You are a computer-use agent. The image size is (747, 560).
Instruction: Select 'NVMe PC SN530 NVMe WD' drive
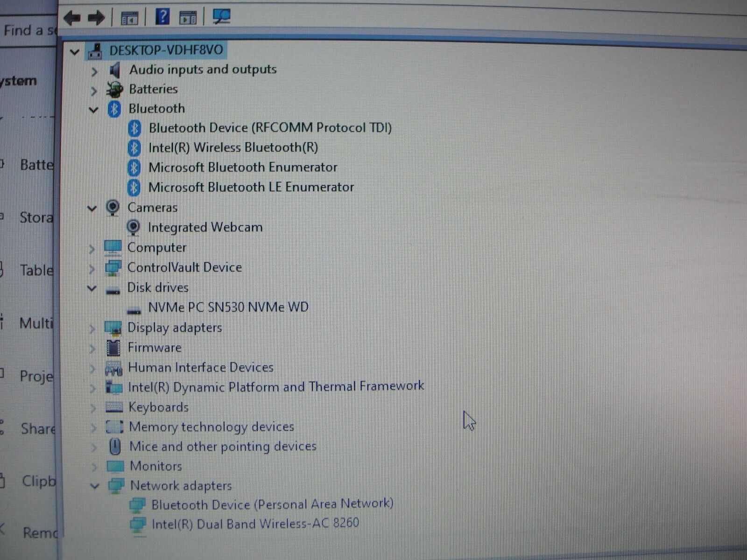click(228, 307)
